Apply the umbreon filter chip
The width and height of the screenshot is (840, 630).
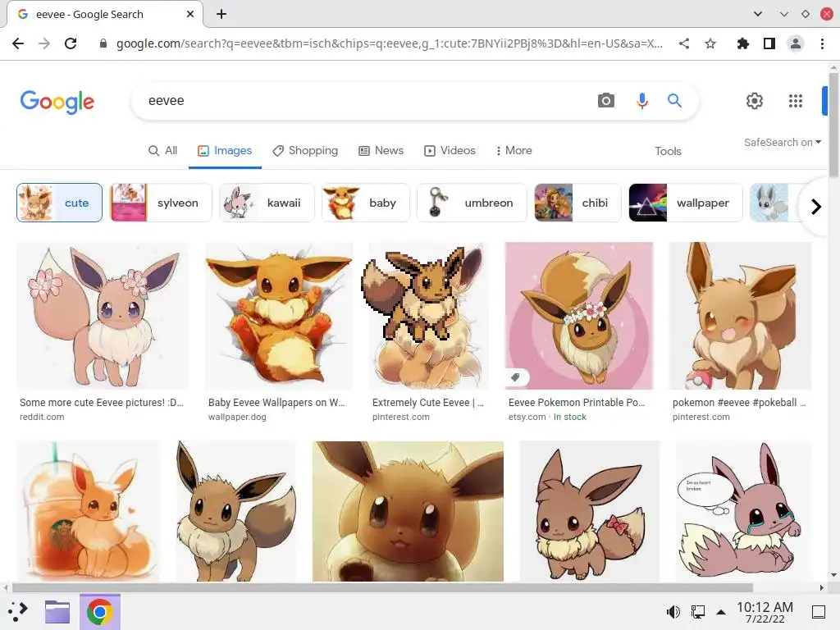pyautogui.click(x=472, y=203)
